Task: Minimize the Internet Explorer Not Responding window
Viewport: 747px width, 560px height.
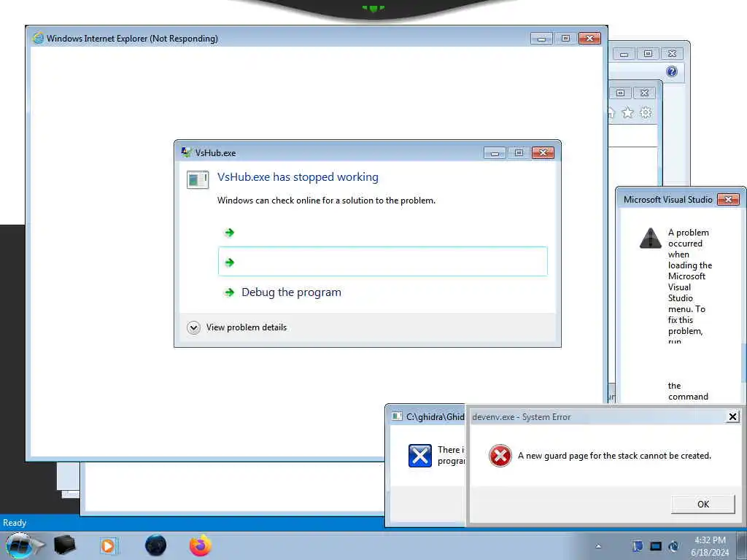Action: (542, 38)
